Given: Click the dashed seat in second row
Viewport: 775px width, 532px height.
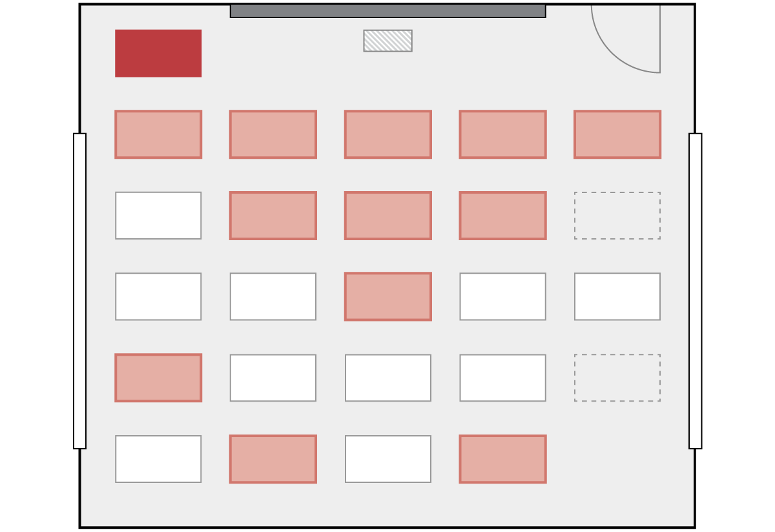Looking at the screenshot, I should (617, 216).
